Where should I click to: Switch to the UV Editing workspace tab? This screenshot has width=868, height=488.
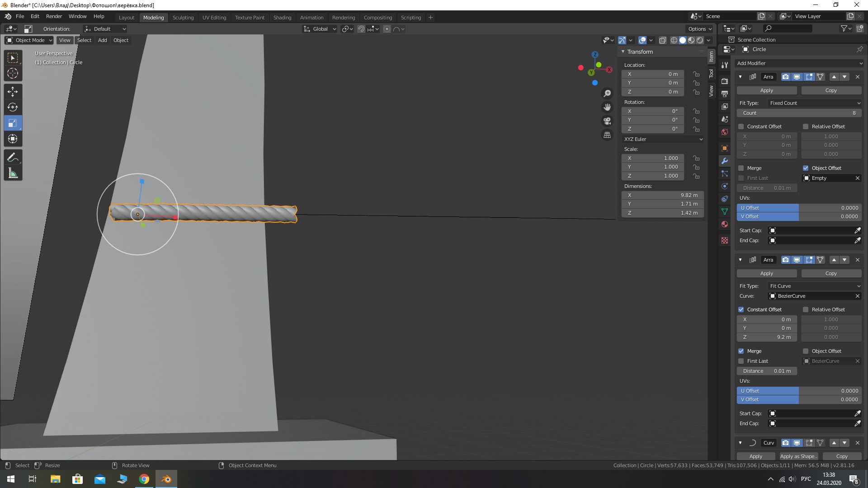(x=214, y=18)
